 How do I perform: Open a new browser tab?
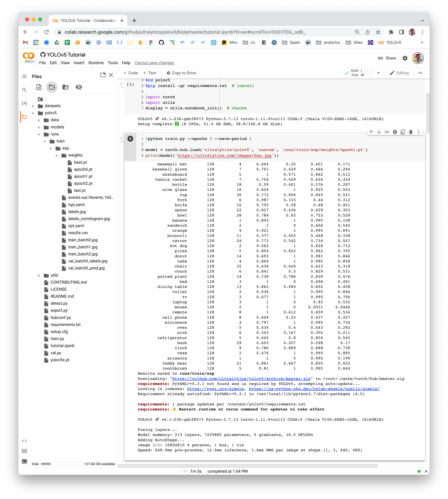[x=134, y=21]
